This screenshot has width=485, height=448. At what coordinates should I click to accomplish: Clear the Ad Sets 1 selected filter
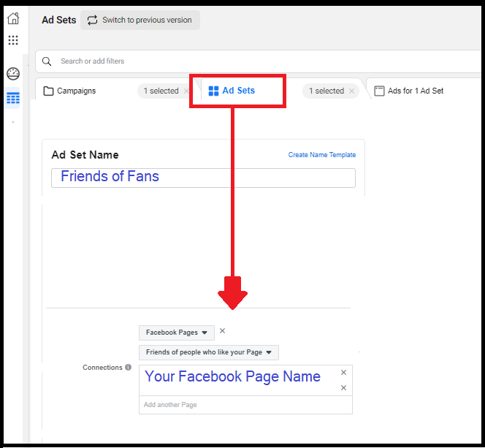click(x=351, y=91)
